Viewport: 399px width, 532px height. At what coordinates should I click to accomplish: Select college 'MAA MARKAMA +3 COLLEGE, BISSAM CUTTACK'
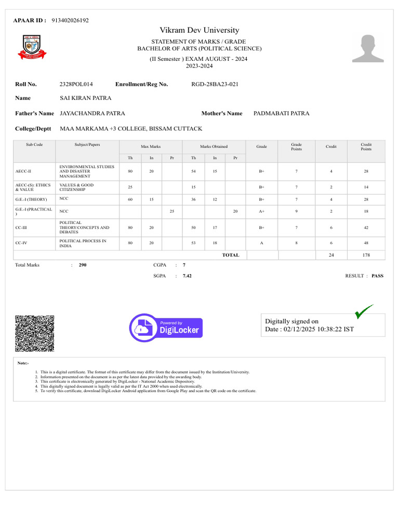click(x=131, y=129)
